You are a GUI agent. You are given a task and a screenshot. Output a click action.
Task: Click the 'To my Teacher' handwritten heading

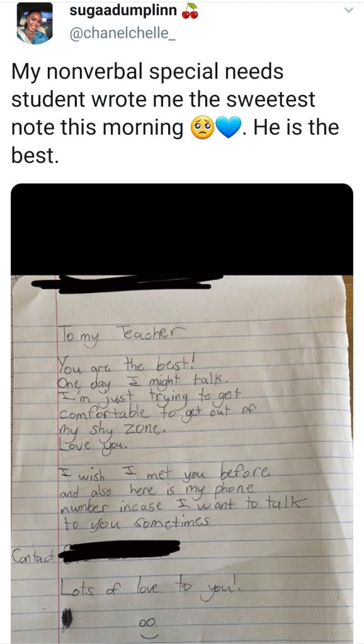121,335
